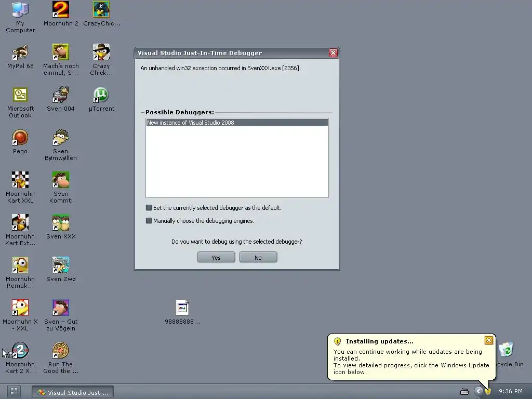532x399 pixels.
Task: Select the Sven 004 game shortcut
Action: pos(61,99)
